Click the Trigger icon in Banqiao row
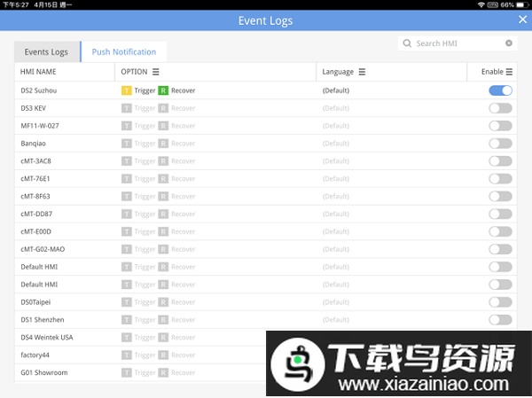The image size is (532, 398). pyautogui.click(x=126, y=144)
